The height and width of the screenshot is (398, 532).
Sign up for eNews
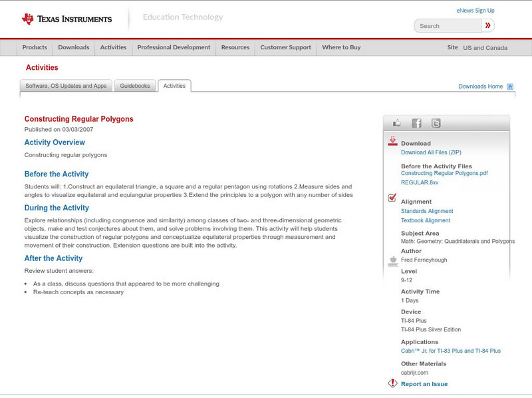point(475,9)
